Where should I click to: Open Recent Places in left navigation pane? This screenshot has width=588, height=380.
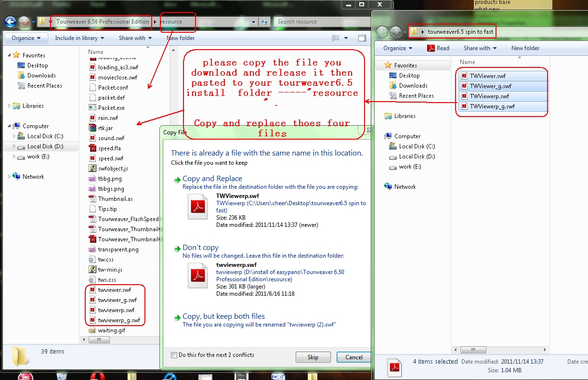44,86
